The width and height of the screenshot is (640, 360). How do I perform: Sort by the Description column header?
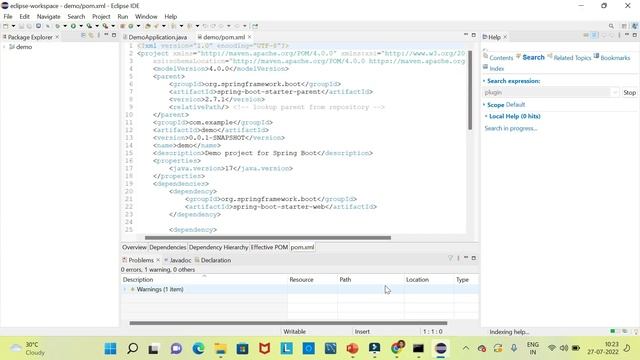(x=138, y=280)
